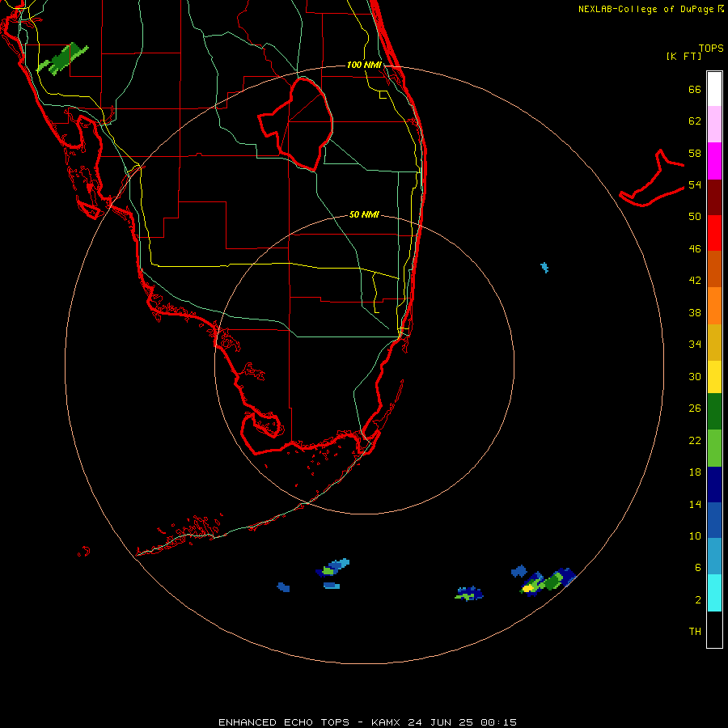Screen dimensions: 728x728
Task: Click the legend value '46'
Action: [695, 249]
